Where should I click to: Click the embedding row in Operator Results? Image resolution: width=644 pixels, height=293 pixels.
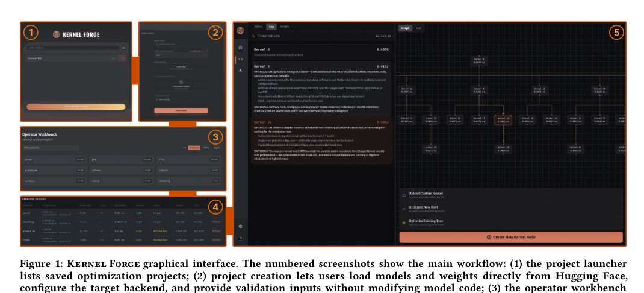123,222
